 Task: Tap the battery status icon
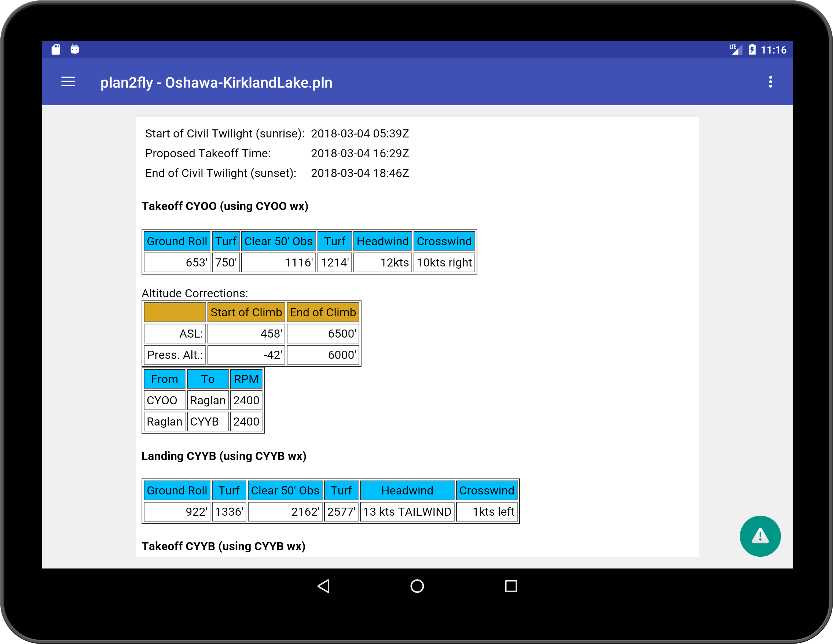(752, 49)
